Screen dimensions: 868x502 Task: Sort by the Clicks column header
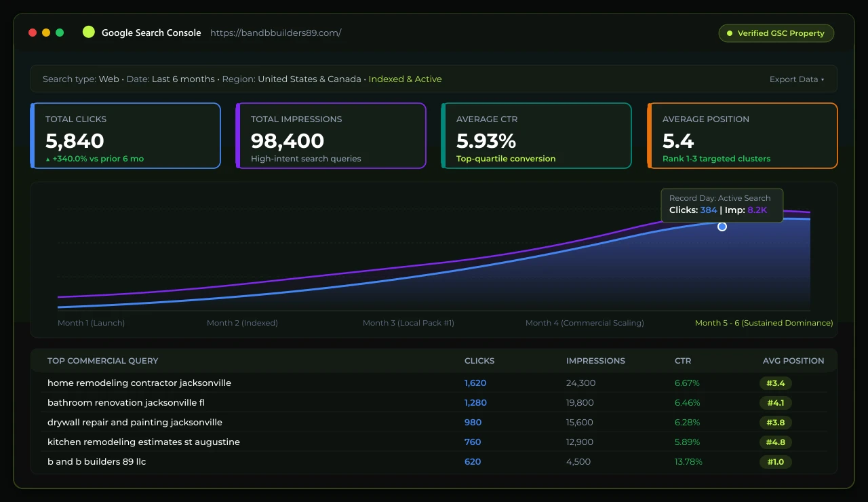[x=479, y=361]
